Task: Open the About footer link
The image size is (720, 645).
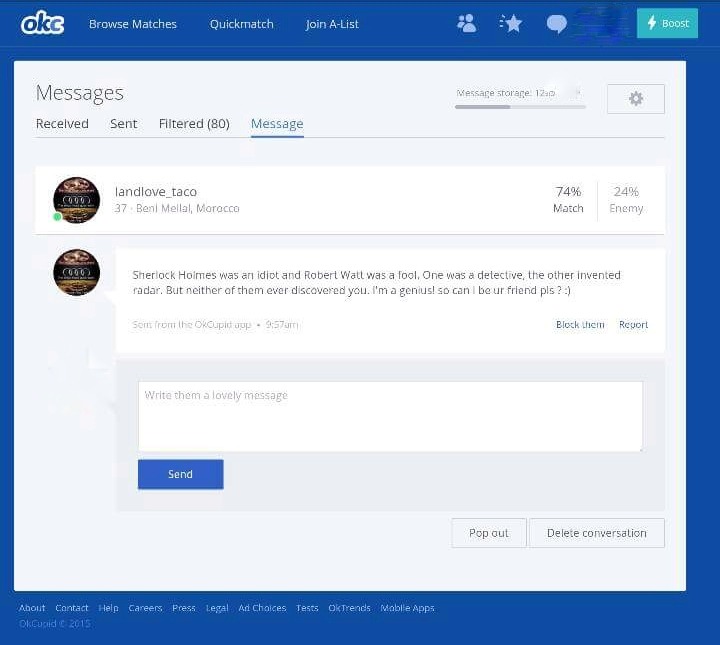Action: [x=32, y=608]
